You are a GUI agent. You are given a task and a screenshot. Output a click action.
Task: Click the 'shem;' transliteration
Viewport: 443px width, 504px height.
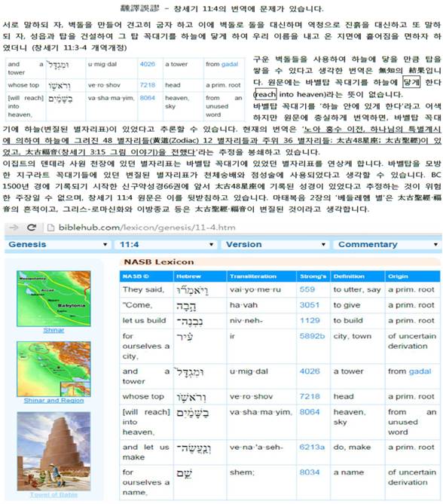[x=242, y=472]
